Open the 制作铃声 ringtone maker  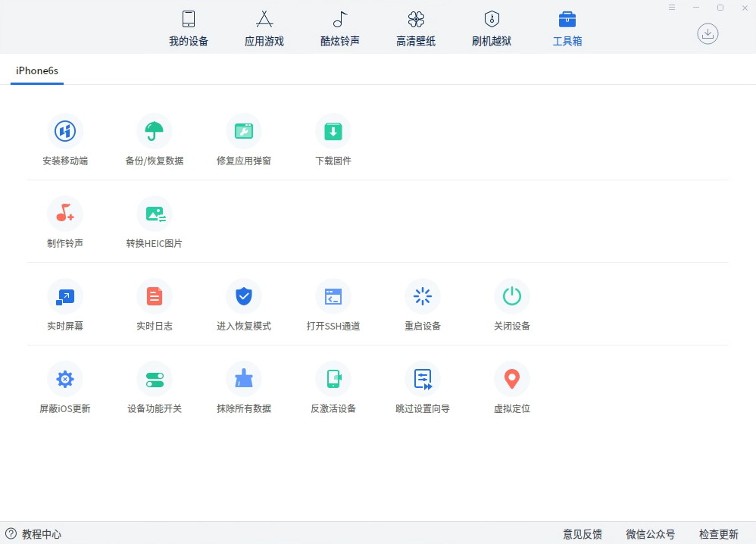[x=65, y=214]
